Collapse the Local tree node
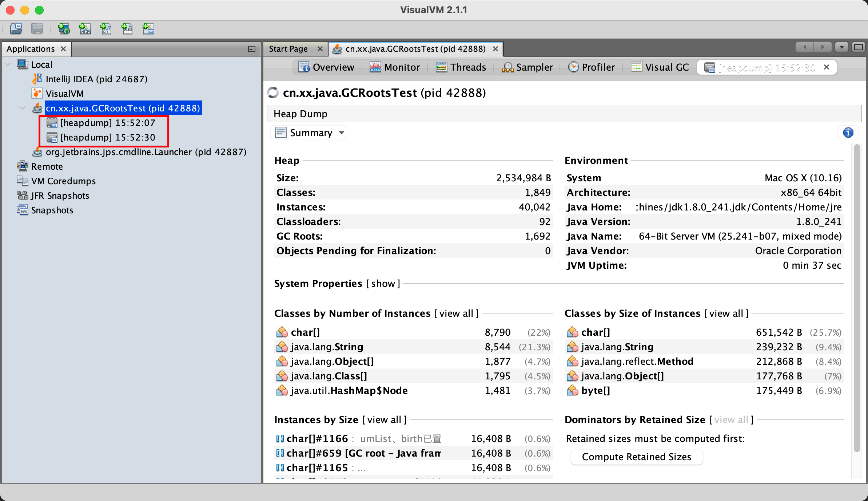Viewport: 868px width, 501px height. 8,64
